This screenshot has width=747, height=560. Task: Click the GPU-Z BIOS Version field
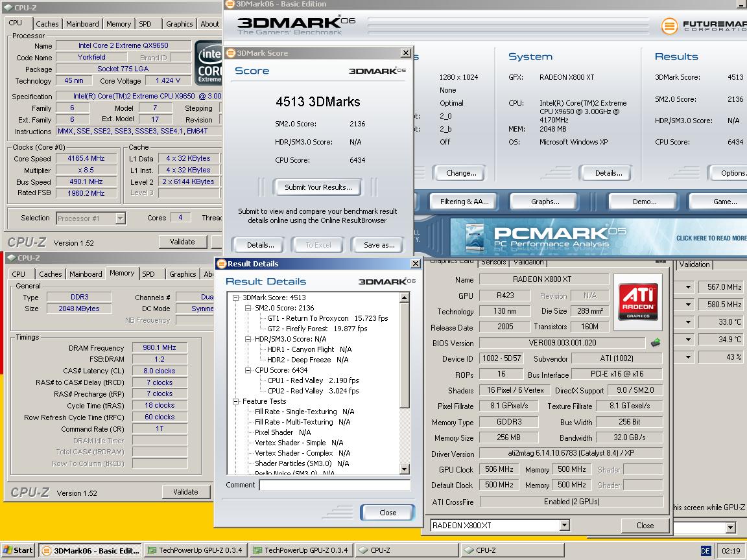point(562,343)
